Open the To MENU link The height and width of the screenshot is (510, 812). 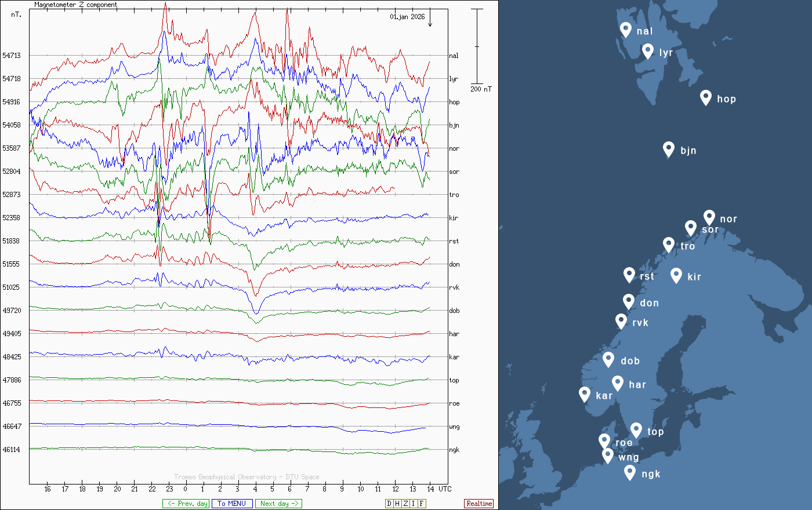[232, 504]
